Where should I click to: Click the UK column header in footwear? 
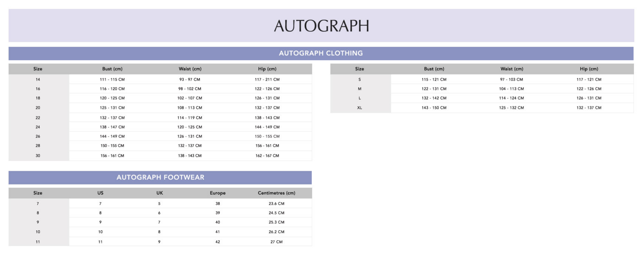click(160, 193)
